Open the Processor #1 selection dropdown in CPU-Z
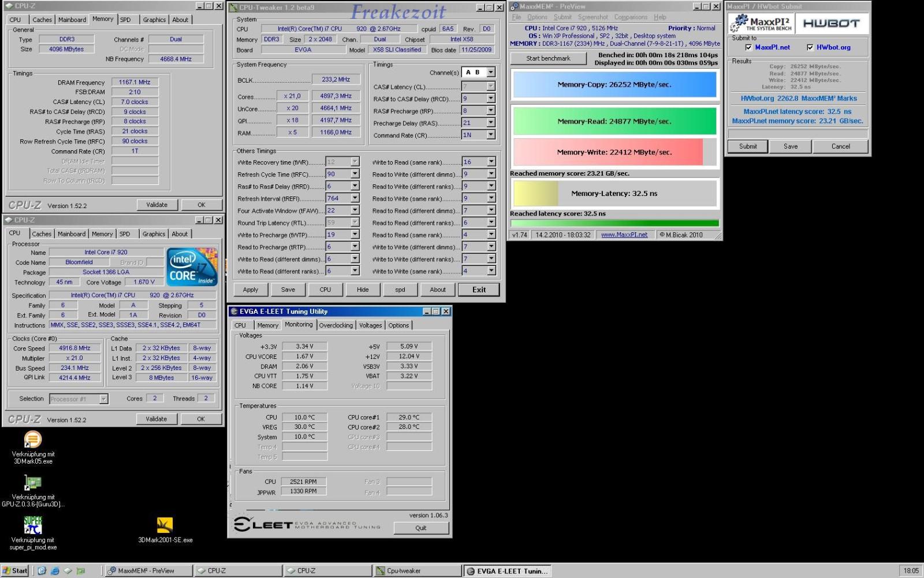The width and height of the screenshot is (924, 578). 103,399
